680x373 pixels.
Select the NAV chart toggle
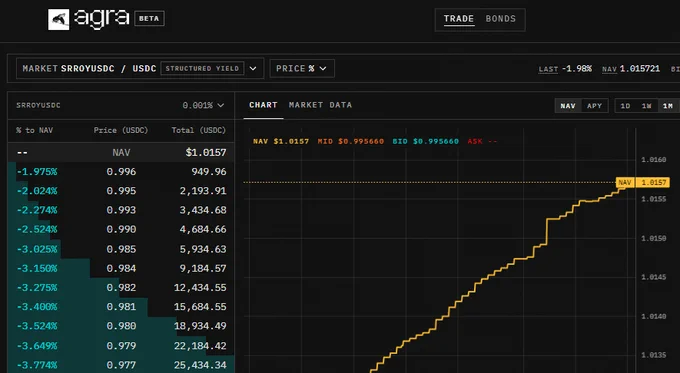tap(568, 106)
